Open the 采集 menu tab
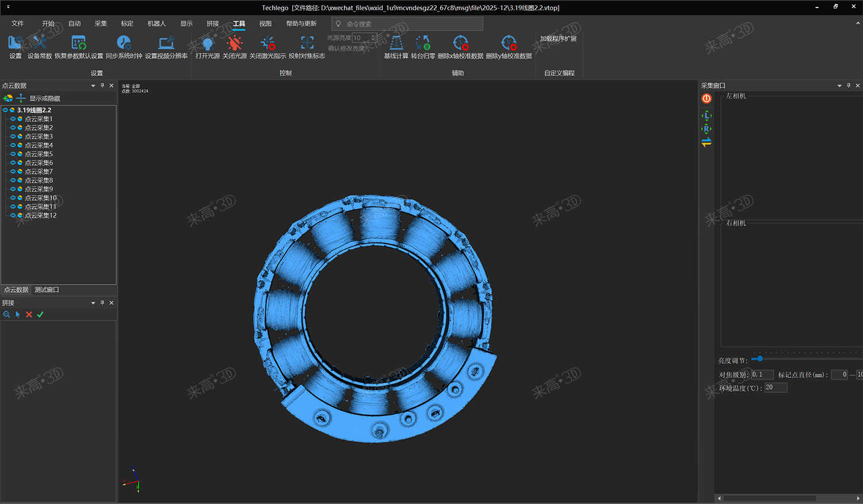 coord(101,24)
